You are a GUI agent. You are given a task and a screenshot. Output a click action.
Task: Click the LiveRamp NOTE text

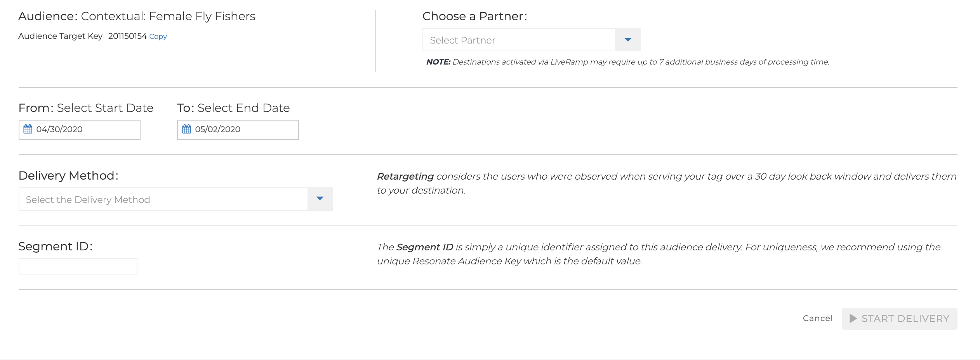pos(627,62)
